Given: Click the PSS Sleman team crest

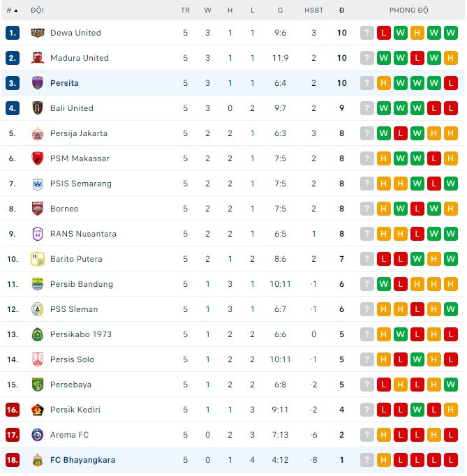Looking at the screenshot, I should [x=38, y=309].
